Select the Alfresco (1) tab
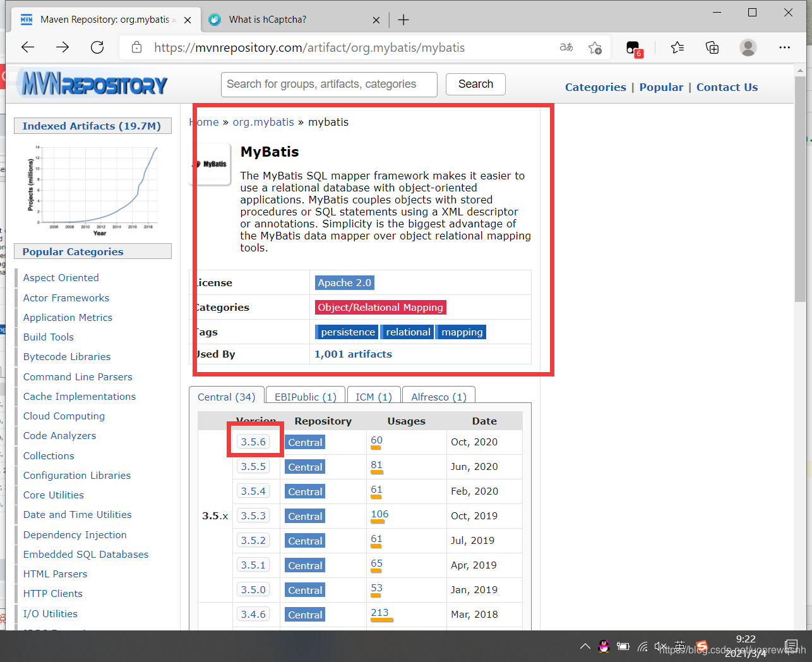 tap(439, 397)
